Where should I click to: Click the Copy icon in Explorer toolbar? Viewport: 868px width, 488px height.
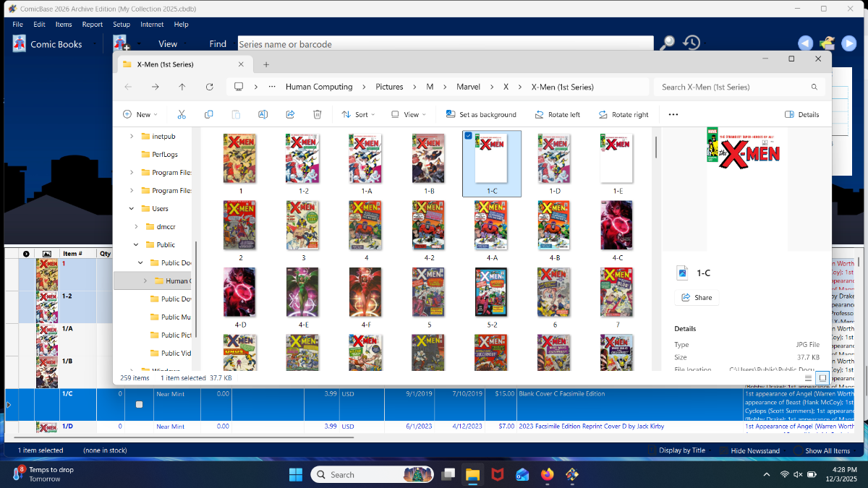[209, 114]
